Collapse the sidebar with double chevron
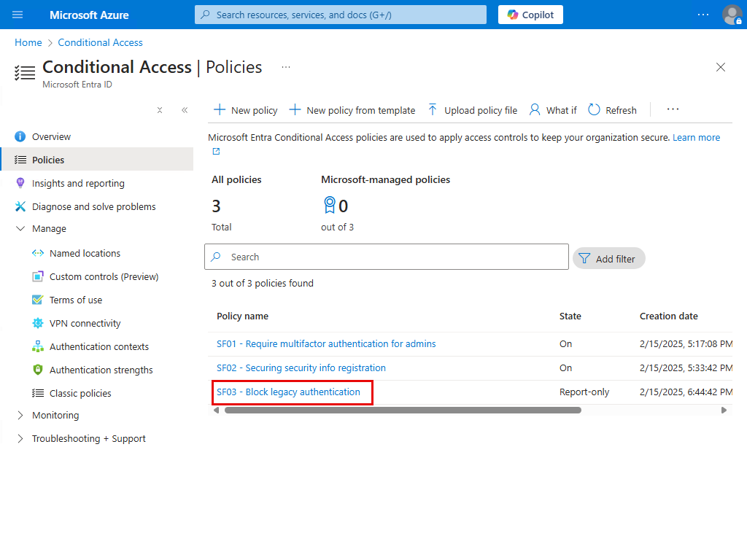This screenshot has width=747, height=560. pos(185,111)
